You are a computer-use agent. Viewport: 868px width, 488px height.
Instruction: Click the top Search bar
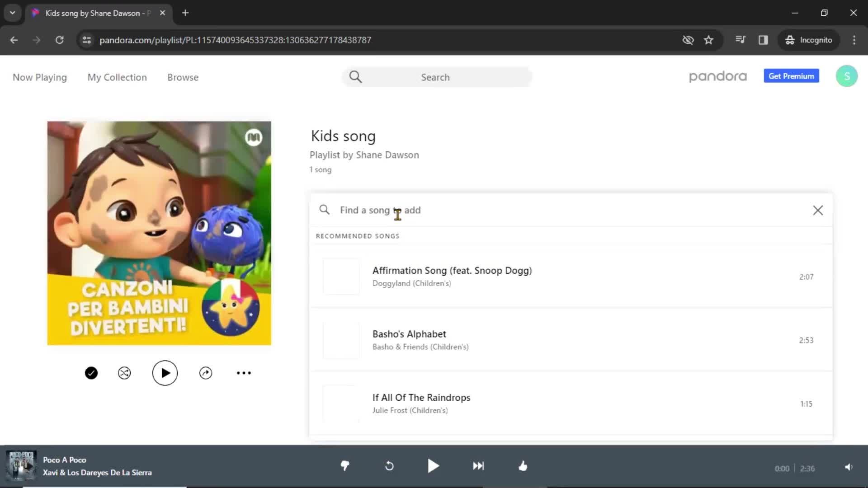437,77
